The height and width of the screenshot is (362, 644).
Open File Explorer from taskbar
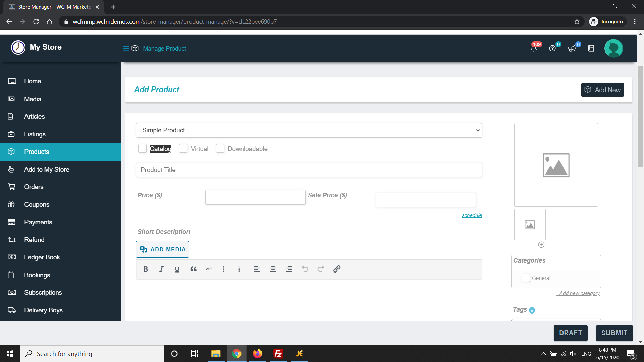click(x=216, y=354)
